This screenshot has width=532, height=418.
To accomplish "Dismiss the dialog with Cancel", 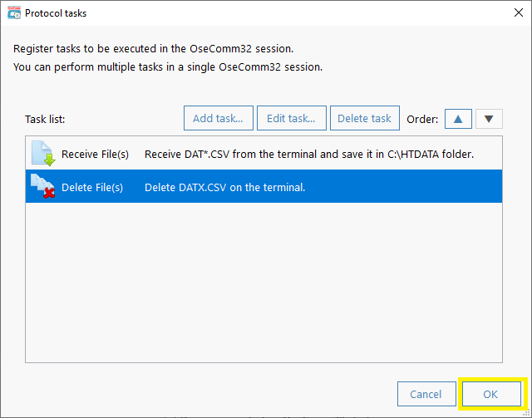I will pos(426,394).
